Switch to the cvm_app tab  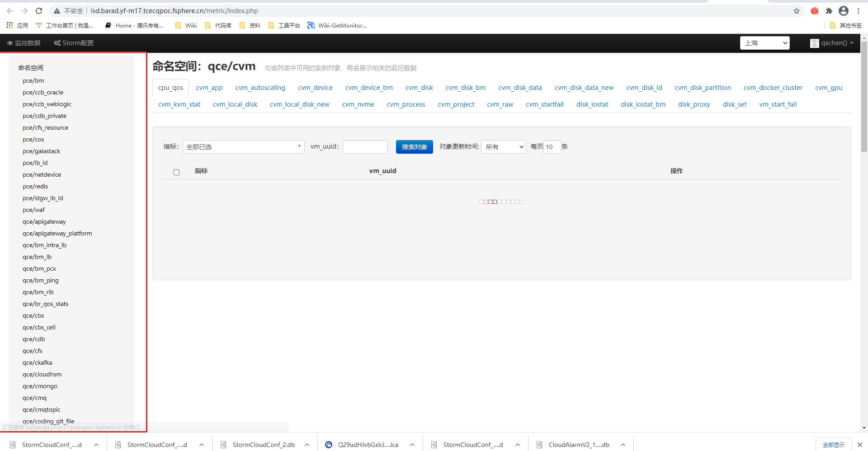[209, 88]
